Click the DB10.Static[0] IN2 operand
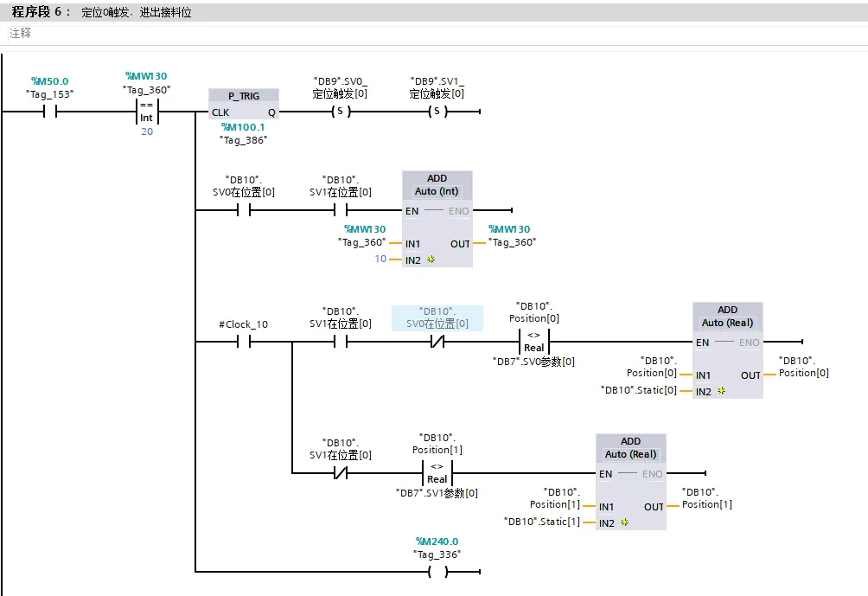Screen dimensions: 868x596 639,390
